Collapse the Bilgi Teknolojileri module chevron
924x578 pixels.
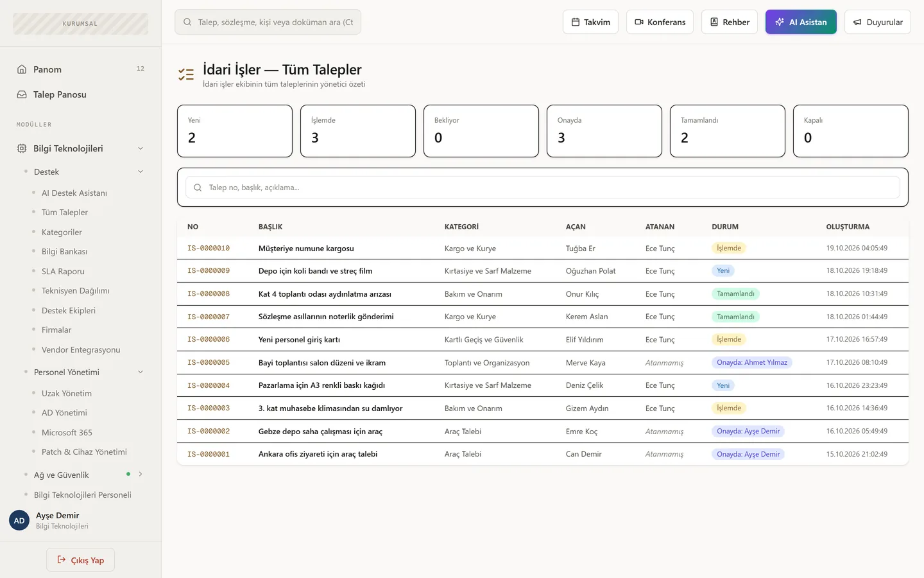click(141, 148)
